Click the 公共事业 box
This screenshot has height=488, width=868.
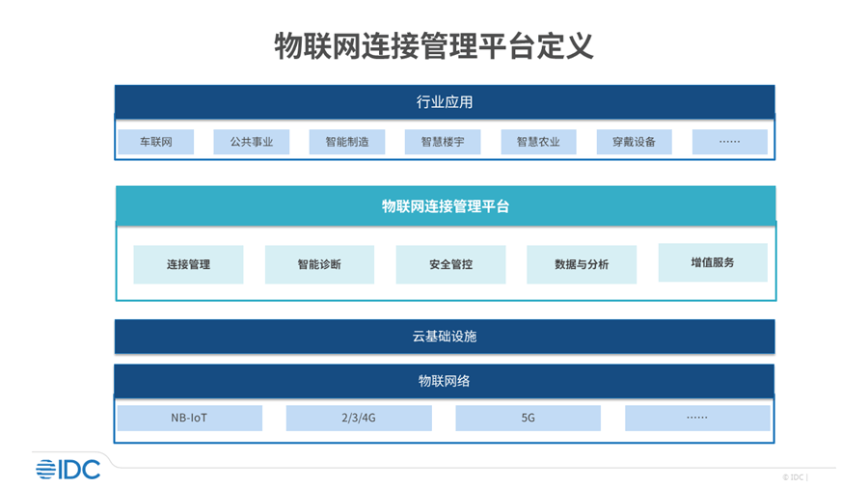pyautogui.click(x=252, y=142)
